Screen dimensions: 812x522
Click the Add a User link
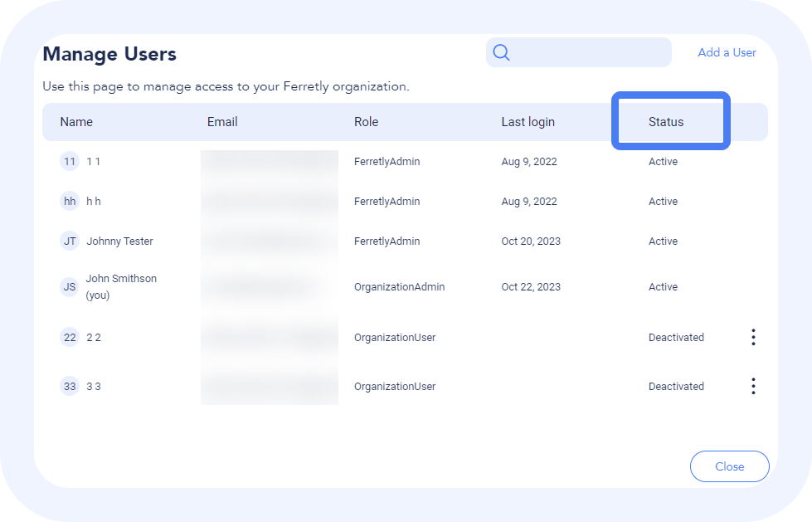727,52
